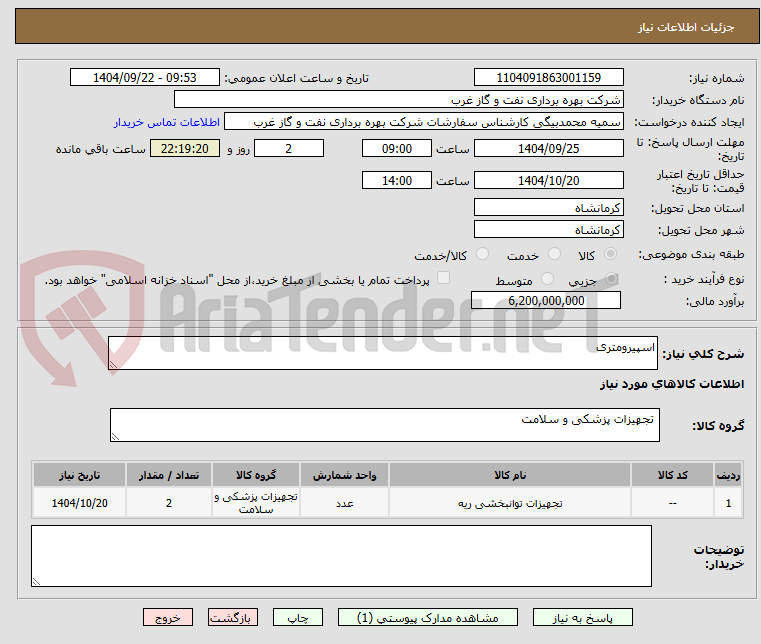Click the announcement date field 1404/09/22 - 09:53
The width and height of the screenshot is (761, 644).
point(145,77)
